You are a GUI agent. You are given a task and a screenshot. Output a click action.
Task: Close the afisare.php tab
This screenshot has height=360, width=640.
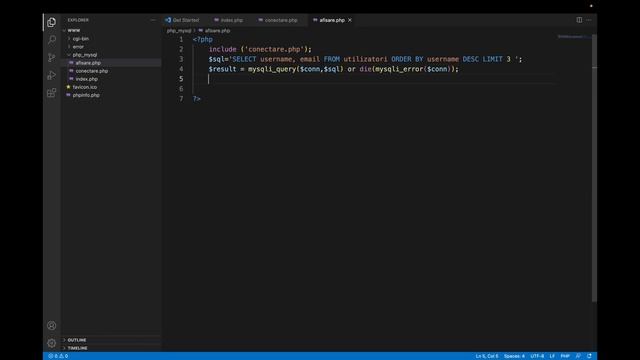pyautogui.click(x=350, y=20)
